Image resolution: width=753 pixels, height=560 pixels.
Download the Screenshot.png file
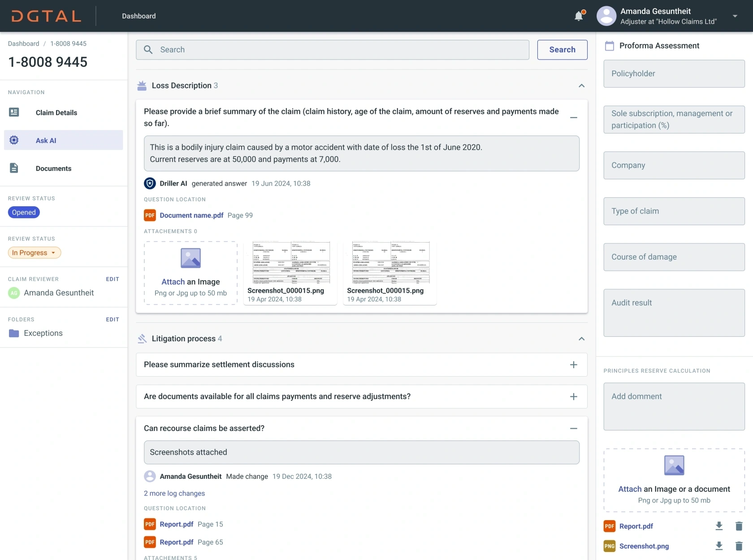719,546
